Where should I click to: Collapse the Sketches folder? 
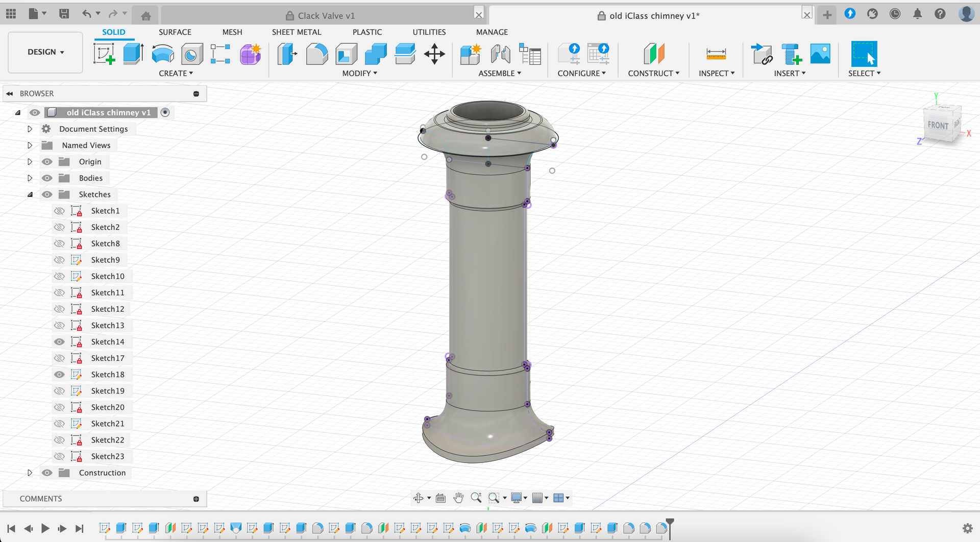coord(30,194)
